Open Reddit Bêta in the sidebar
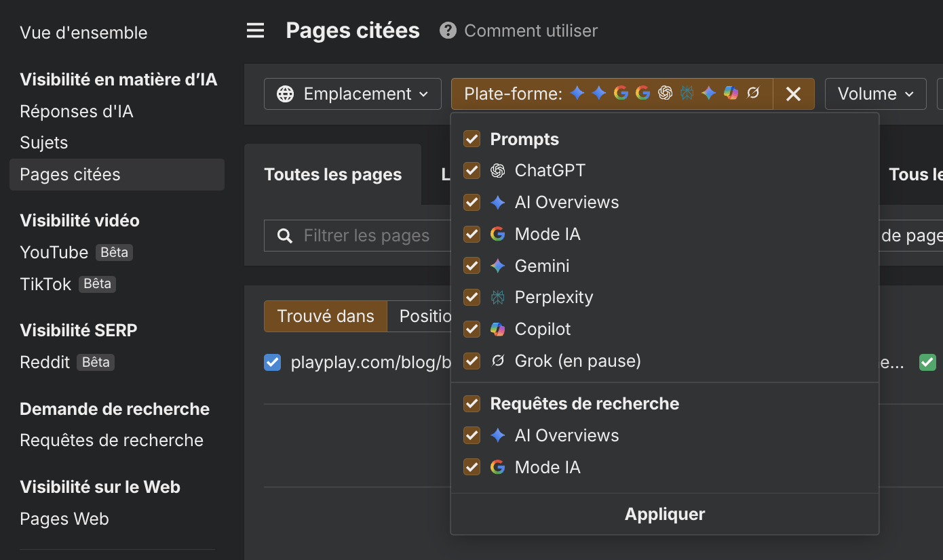Image resolution: width=943 pixels, height=560 pixels. point(67,362)
